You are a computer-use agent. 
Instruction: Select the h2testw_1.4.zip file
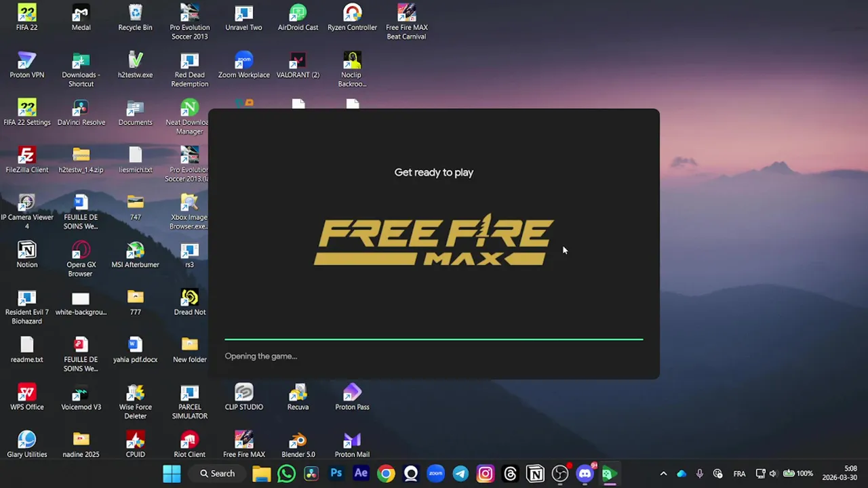pos(81,160)
